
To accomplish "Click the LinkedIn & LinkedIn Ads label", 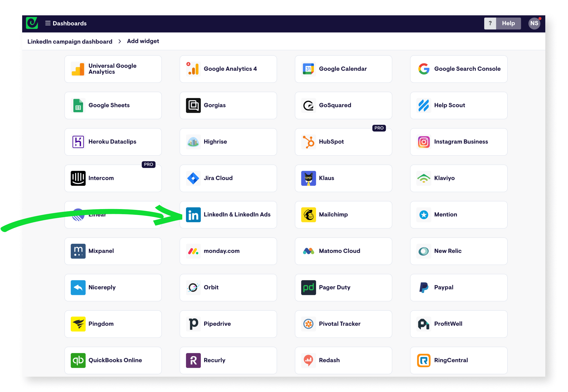I will click(x=237, y=214).
